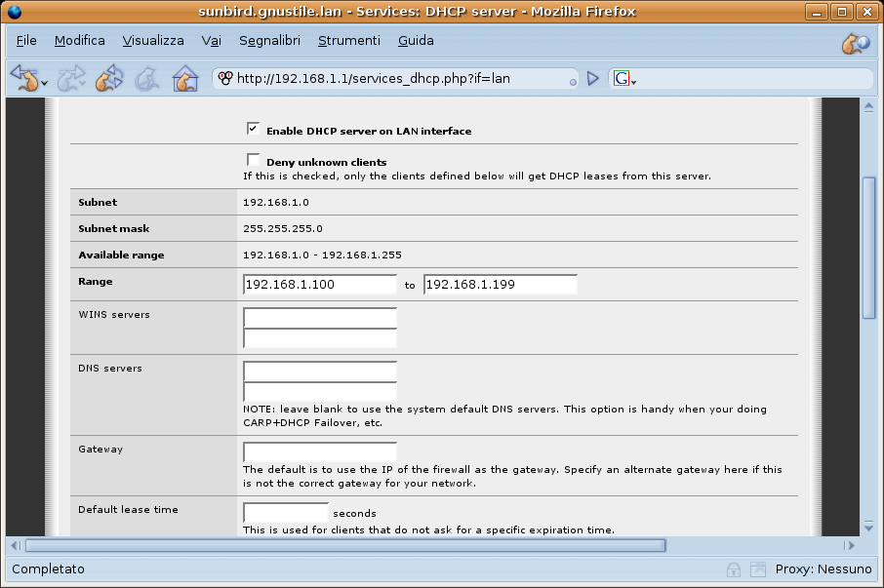The height and width of the screenshot is (588, 884).
Task: Reload the current page
Action: coord(109,79)
